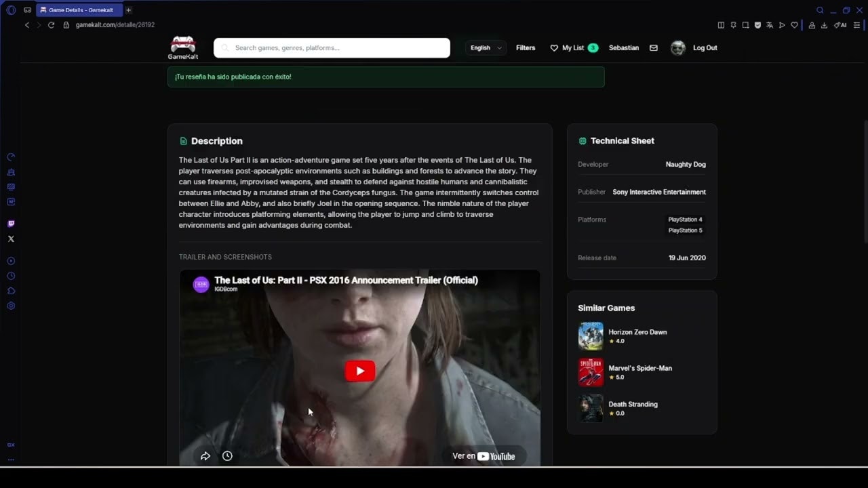Click the Log Out link
868x488 pixels.
coord(704,47)
